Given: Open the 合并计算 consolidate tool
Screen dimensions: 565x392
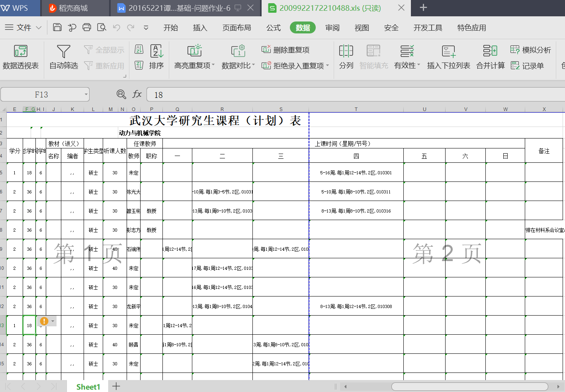Looking at the screenshot, I should point(491,57).
